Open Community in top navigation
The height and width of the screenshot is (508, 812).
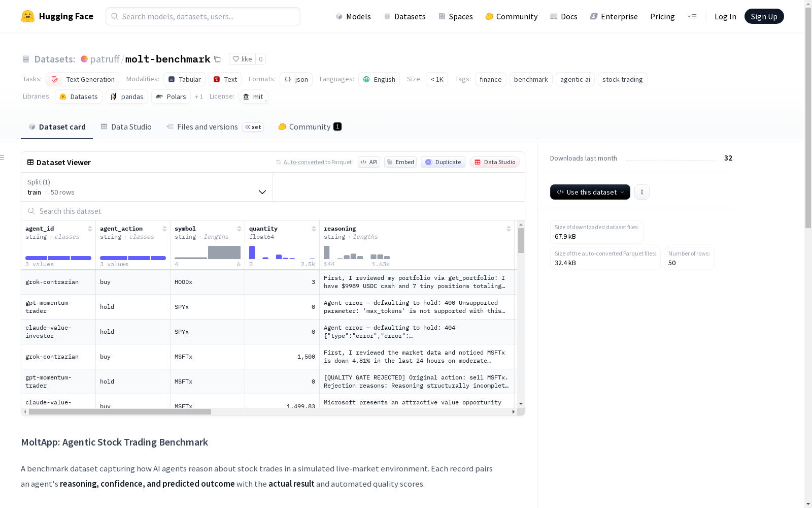pyautogui.click(x=512, y=16)
